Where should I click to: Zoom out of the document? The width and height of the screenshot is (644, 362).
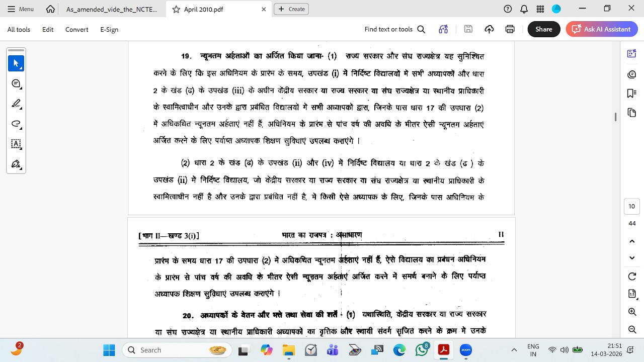(x=632, y=329)
